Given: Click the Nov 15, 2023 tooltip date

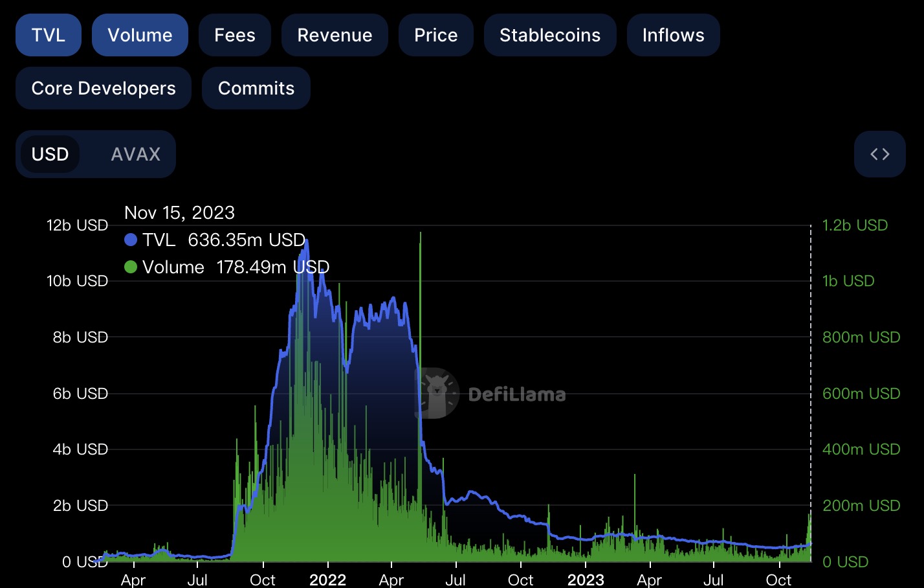Looking at the screenshot, I should tap(179, 212).
